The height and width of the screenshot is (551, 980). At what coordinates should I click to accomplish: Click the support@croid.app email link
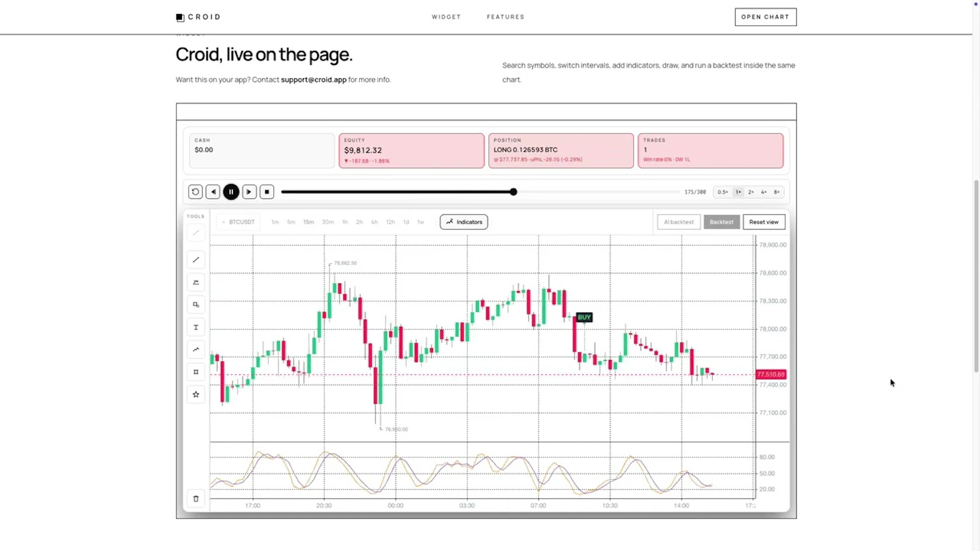314,80
